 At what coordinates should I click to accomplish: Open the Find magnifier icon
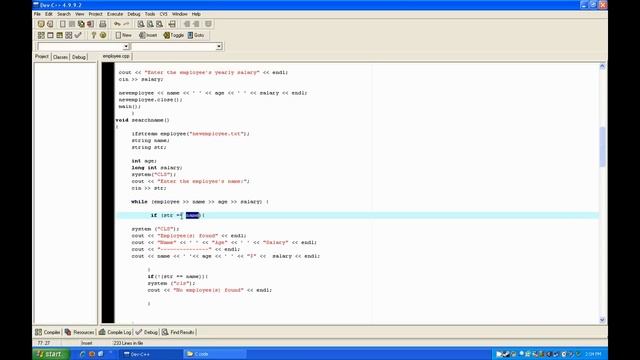tap(141, 24)
